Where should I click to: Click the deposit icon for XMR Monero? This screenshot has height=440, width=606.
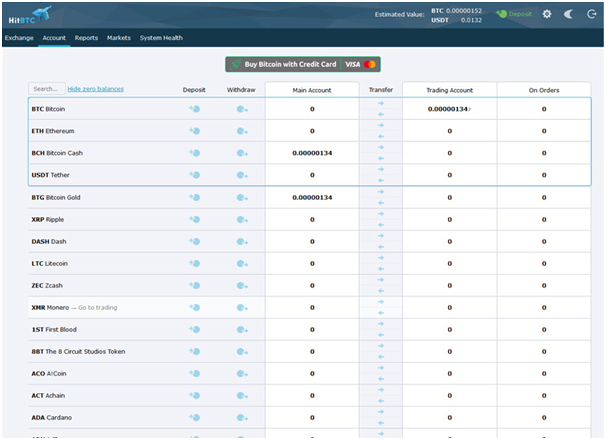[194, 308]
